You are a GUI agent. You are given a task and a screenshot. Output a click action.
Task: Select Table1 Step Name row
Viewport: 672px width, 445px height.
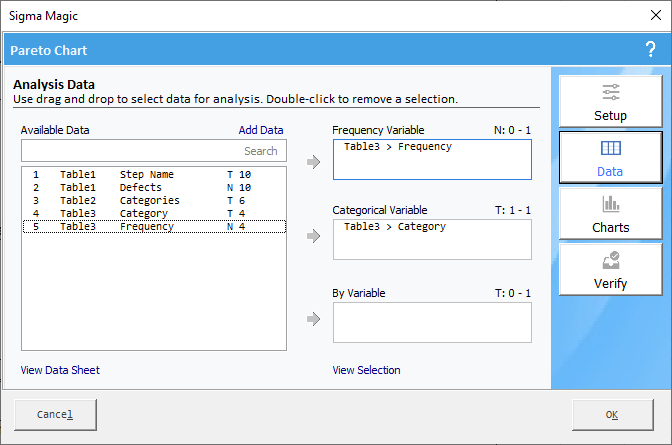point(154,174)
